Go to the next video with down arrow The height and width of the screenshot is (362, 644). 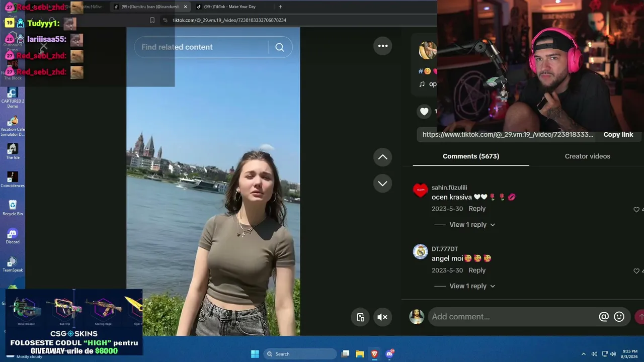[x=382, y=183]
